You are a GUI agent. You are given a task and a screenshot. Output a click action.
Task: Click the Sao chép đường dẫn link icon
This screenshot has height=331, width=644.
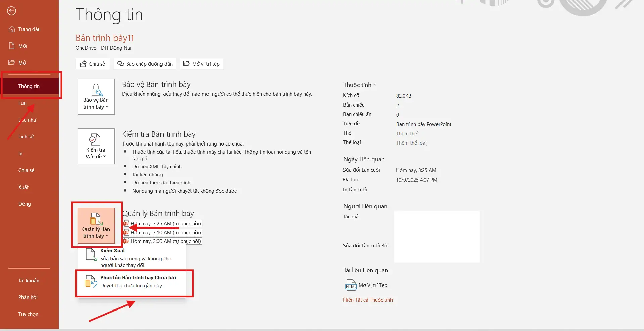pos(120,64)
